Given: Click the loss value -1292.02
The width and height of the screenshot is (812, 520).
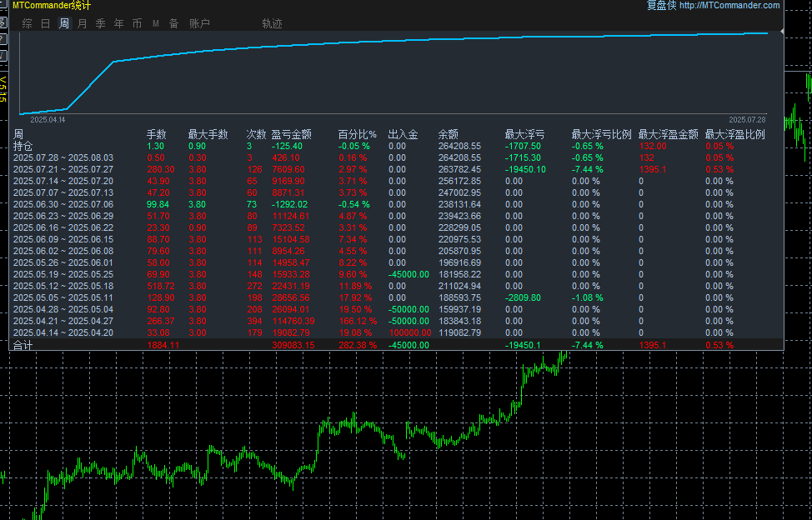Looking at the screenshot, I should click(x=289, y=204).
